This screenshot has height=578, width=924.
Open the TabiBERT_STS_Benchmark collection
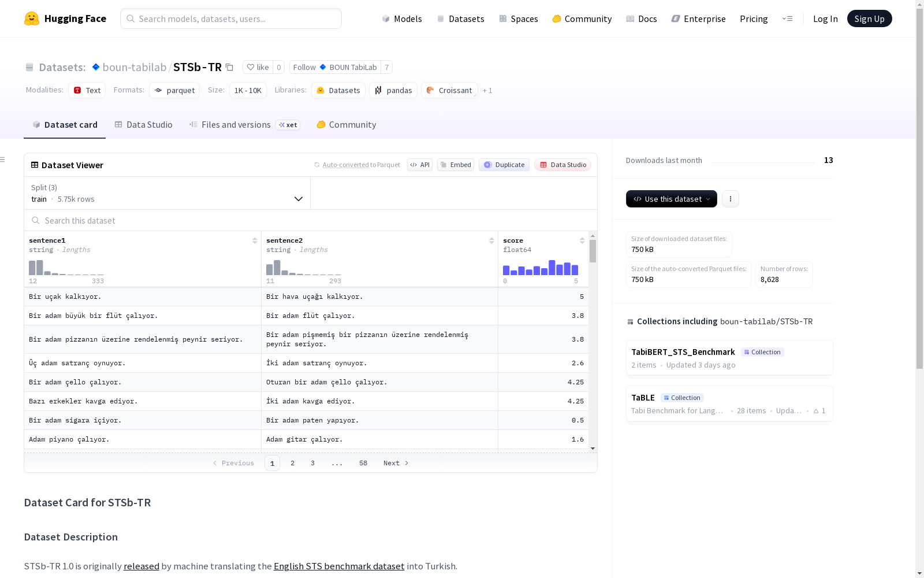tap(729, 358)
